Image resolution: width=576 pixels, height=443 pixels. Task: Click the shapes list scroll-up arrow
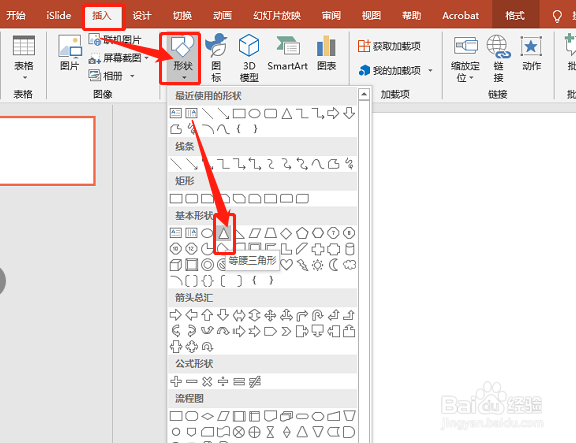(x=364, y=94)
